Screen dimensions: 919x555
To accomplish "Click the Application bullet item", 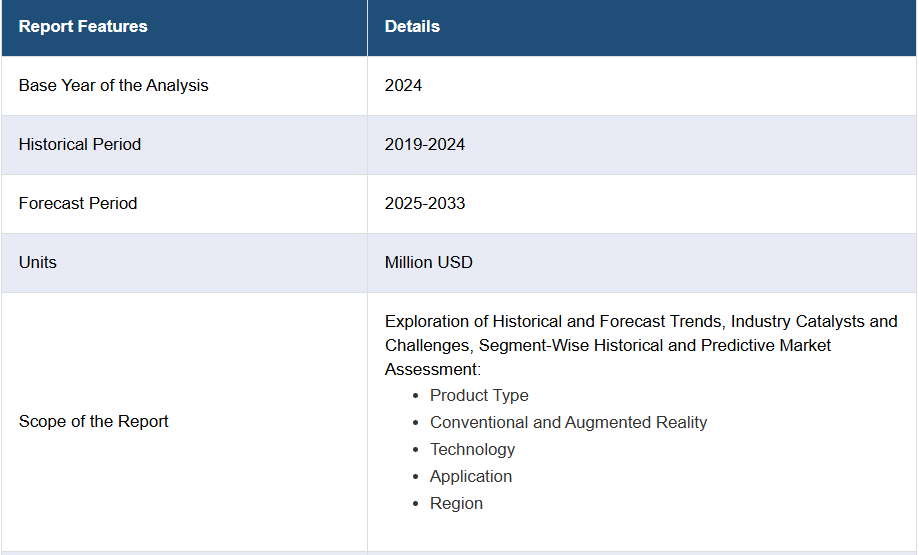I will click(x=471, y=476).
